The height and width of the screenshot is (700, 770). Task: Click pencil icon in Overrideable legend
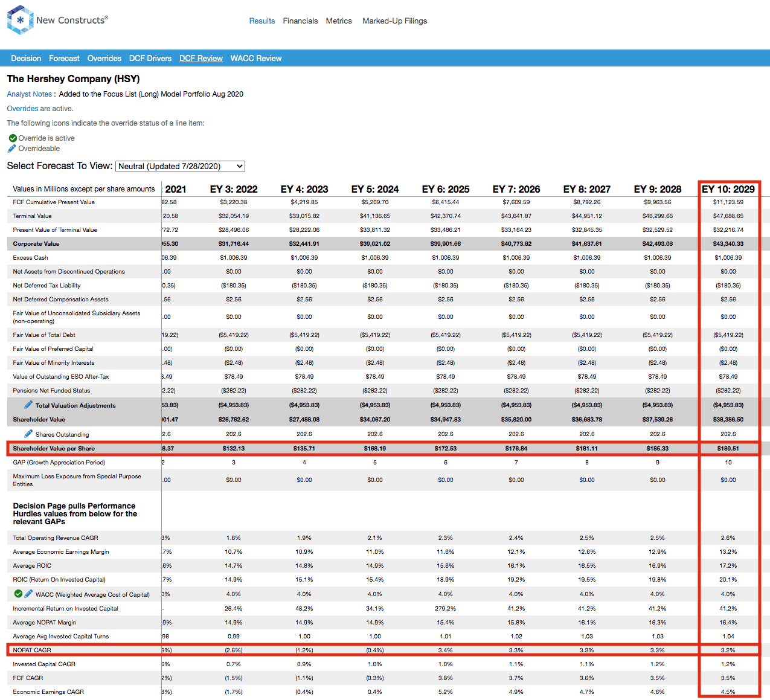[11, 149]
